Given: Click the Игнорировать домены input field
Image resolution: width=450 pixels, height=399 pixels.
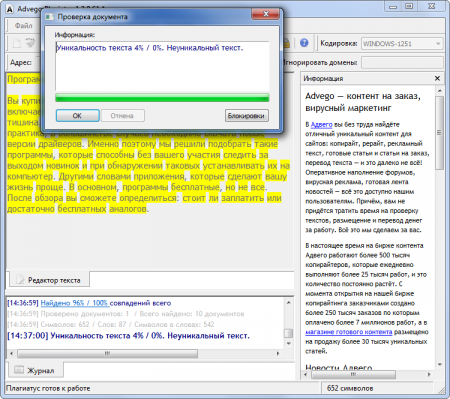Looking at the screenshot, I should coord(402,62).
